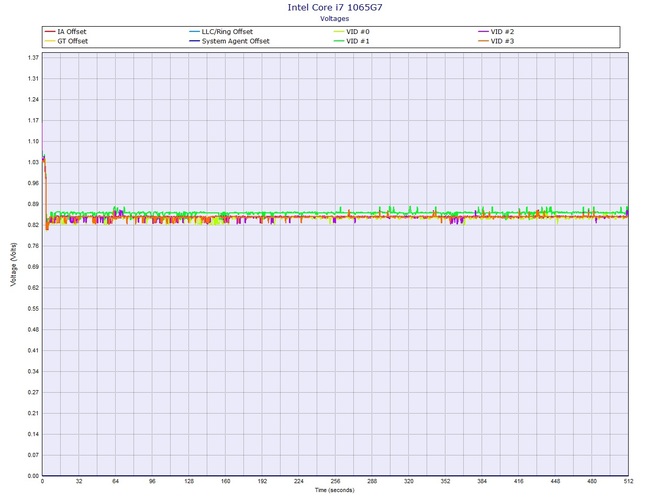Select the VID #2 legend entry
670x502 pixels.
tap(497, 32)
